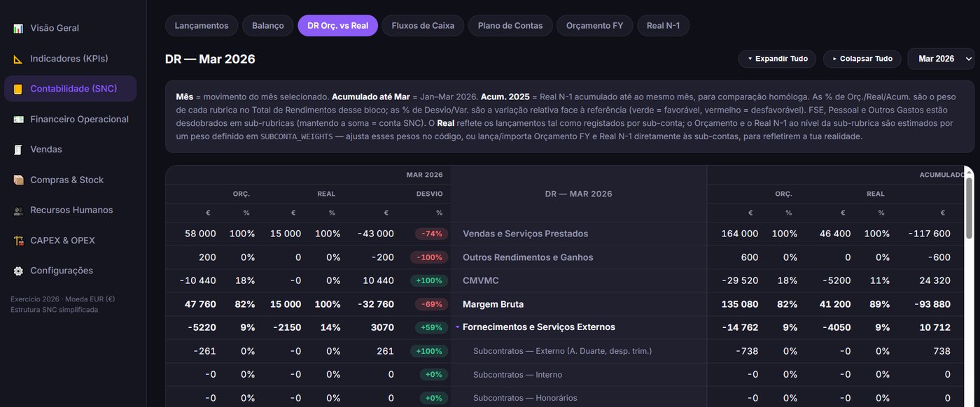This screenshot has width=980, height=407.
Task: Click the Vendas receipt icon
Action: (x=18, y=150)
